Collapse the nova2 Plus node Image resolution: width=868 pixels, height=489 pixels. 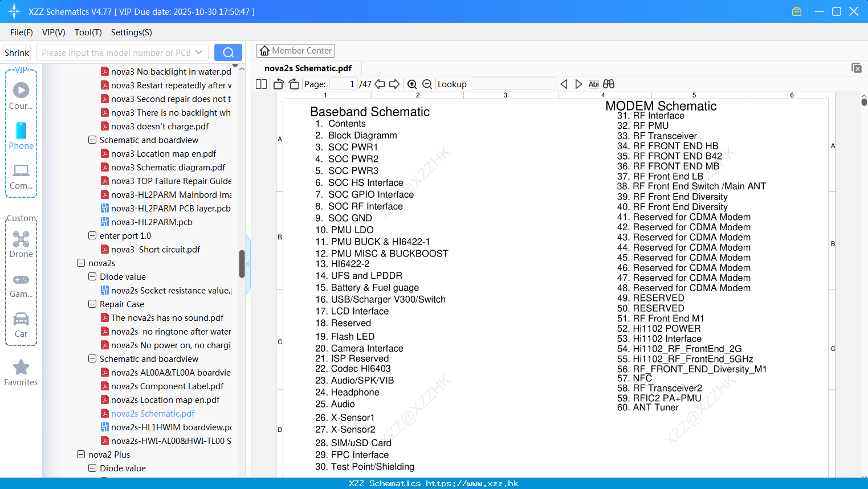(x=81, y=454)
